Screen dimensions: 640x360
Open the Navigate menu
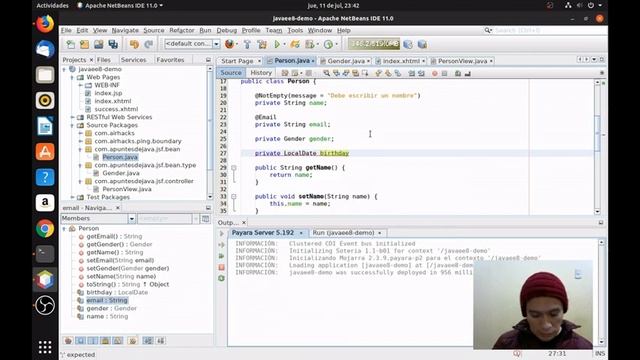click(125, 30)
